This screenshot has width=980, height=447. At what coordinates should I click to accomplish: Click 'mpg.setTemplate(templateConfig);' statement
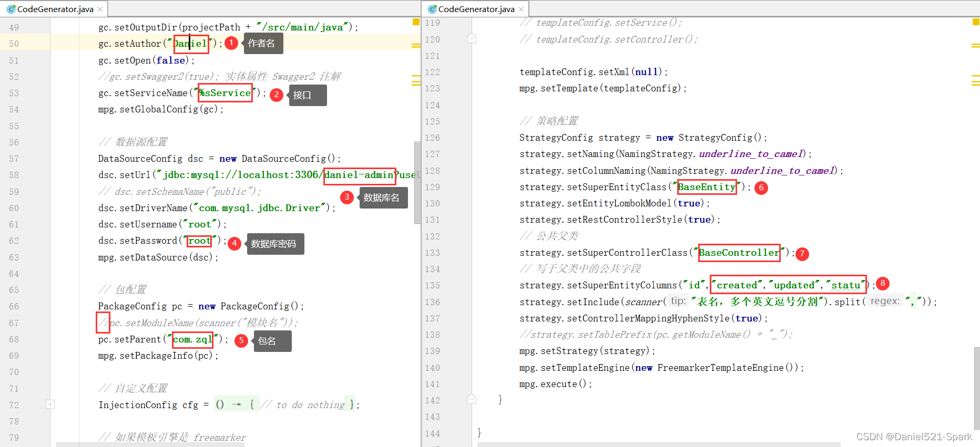pos(603,88)
